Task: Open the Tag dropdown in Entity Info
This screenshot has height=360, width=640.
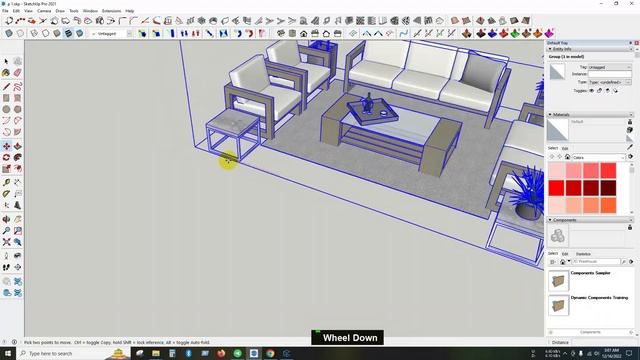Action: point(610,67)
